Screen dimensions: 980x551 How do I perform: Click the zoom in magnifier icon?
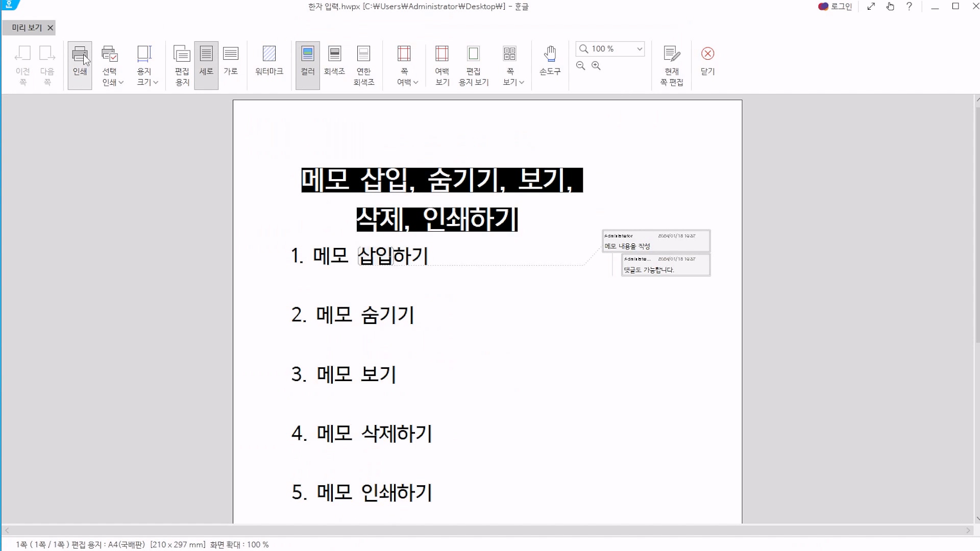[x=596, y=66]
